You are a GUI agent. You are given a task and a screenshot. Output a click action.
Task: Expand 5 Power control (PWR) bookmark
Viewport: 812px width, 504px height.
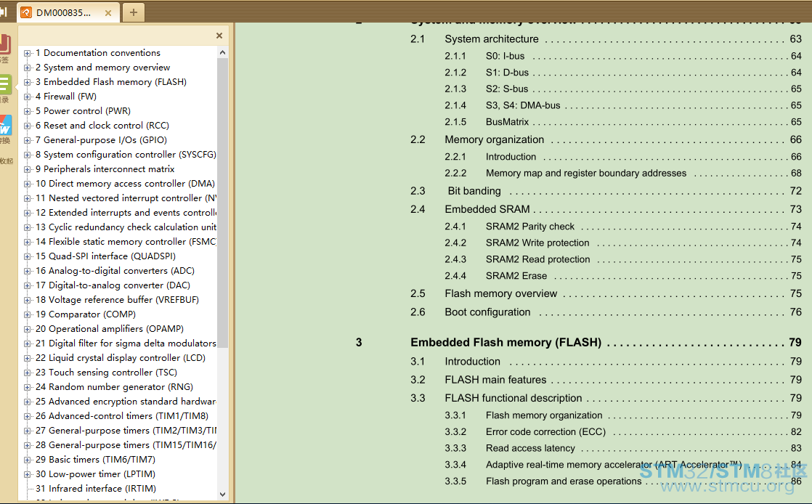tap(28, 111)
